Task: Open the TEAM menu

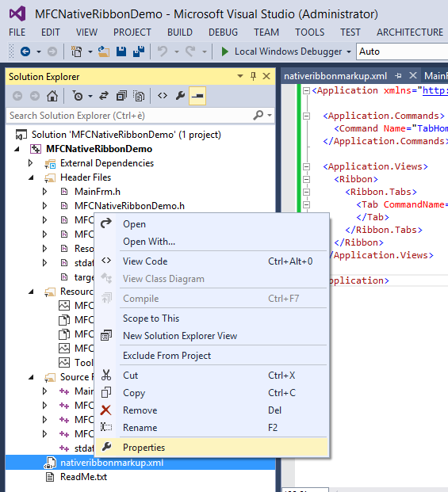Action: 266,32
